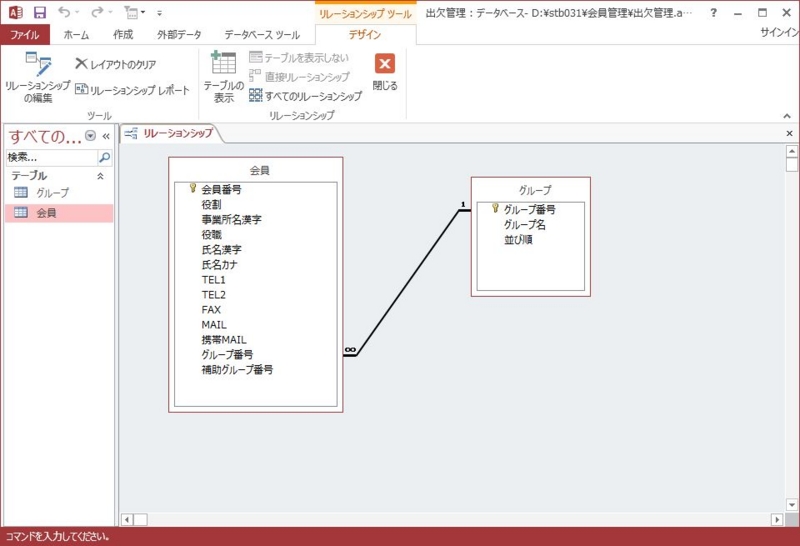Select 携帯MAIL field
The image size is (800, 546).
pos(223,340)
